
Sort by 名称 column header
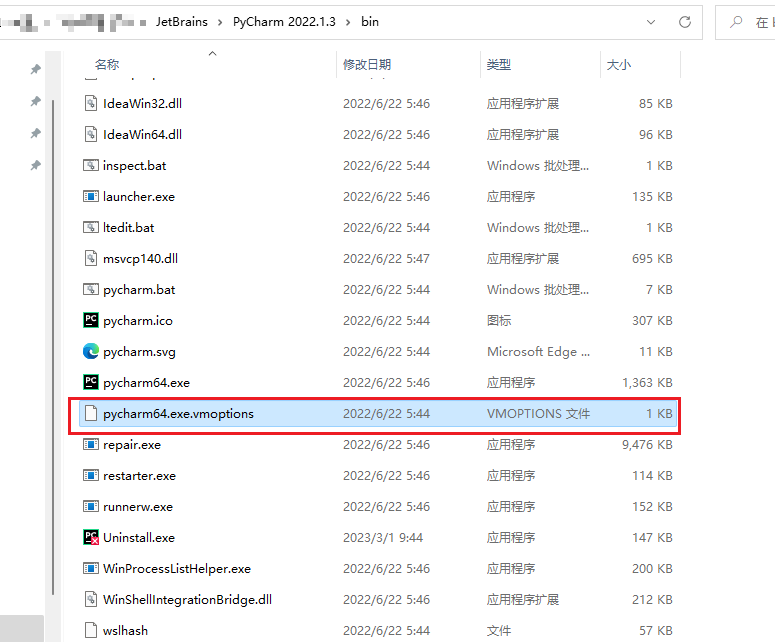pyautogui.click(x=107, y=64)
